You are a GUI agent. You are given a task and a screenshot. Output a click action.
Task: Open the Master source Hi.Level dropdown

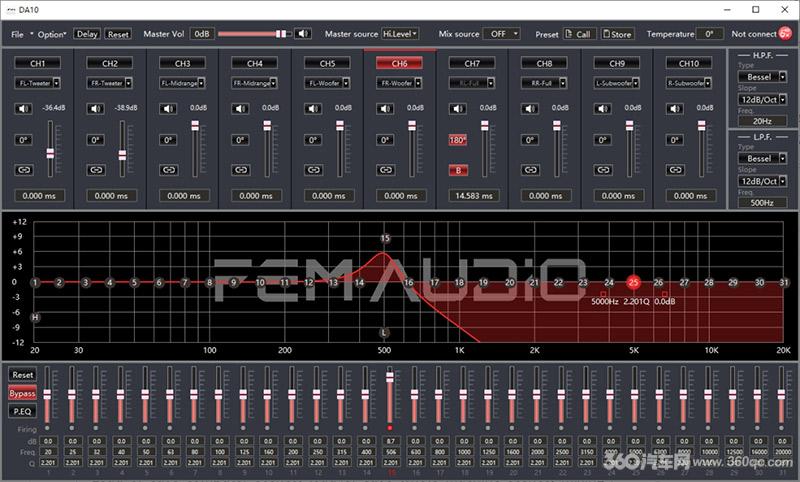point(400,34)
